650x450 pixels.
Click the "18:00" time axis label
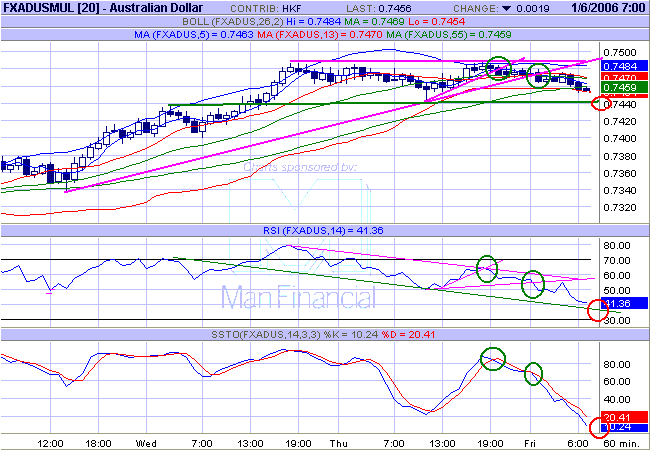[x=98, y=443]
